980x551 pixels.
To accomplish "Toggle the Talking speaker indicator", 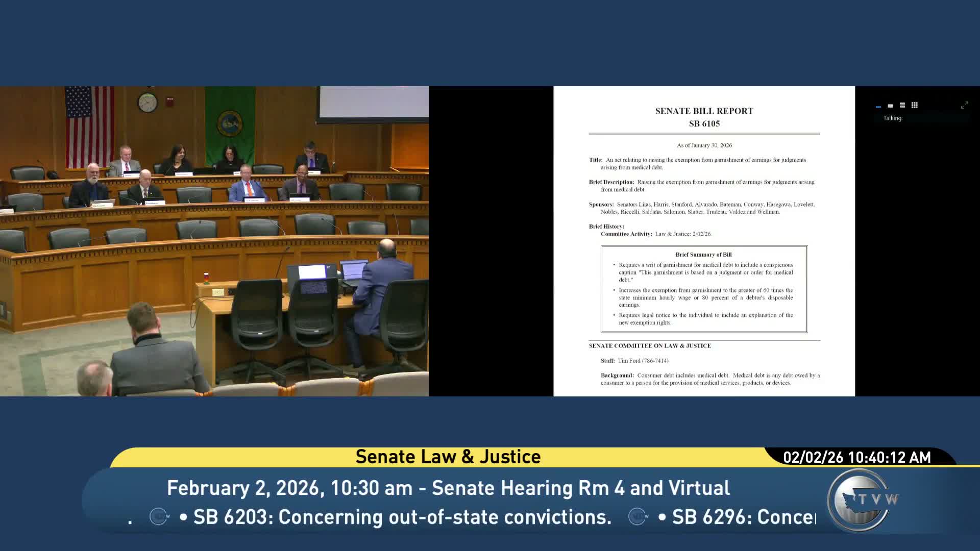I will pos(892,118).
